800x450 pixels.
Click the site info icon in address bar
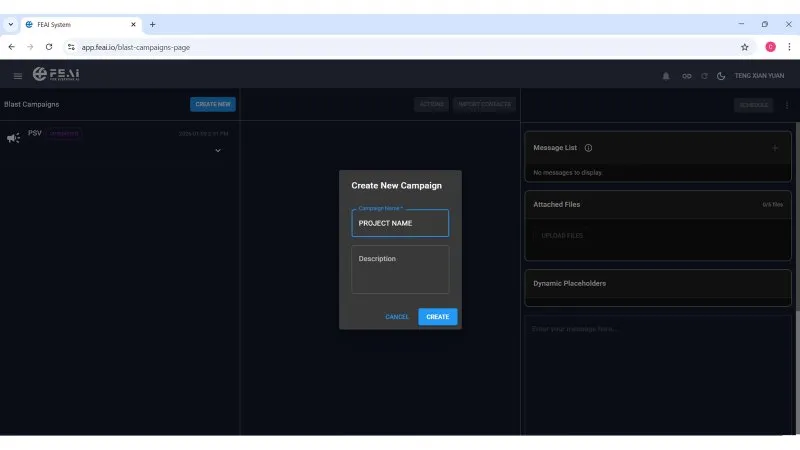(71, 47)
